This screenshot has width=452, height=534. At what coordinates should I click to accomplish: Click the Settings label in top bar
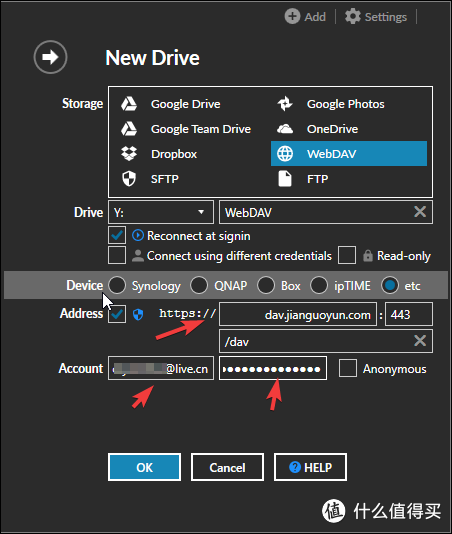[386, 17]
